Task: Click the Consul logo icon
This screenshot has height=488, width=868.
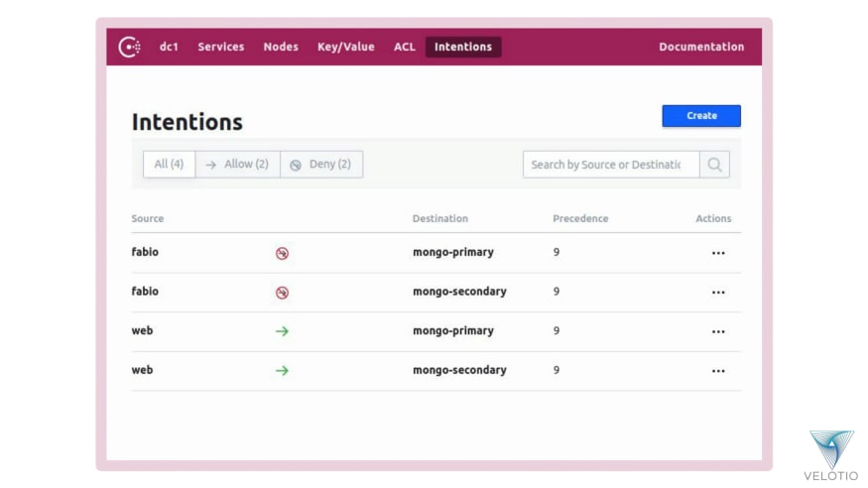Action: [x=130, y=47]
